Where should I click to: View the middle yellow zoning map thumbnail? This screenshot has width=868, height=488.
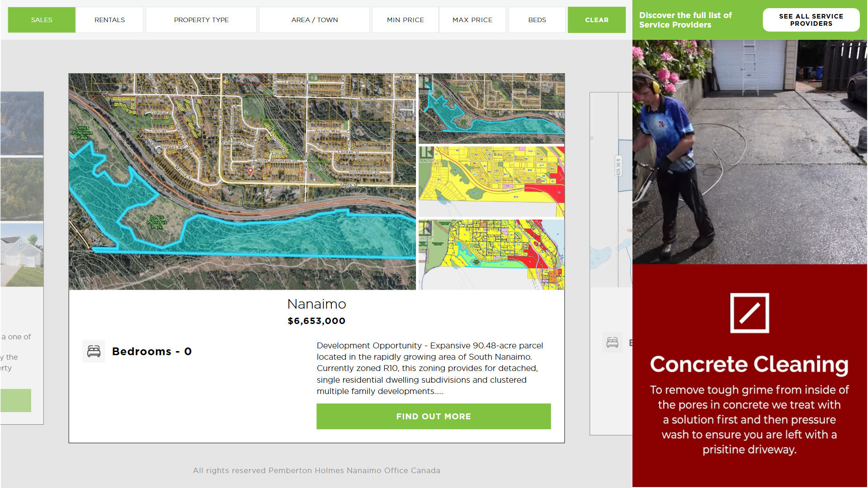491,181
